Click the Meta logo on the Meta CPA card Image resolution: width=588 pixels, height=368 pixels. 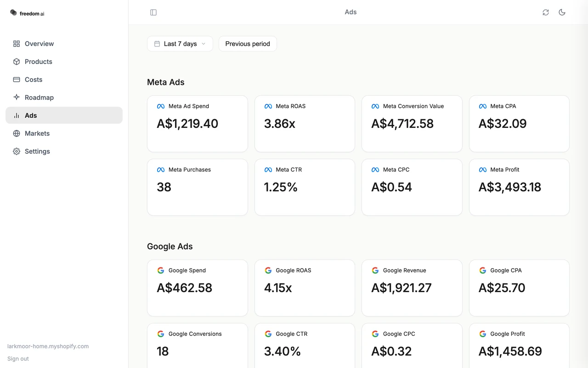483,106
